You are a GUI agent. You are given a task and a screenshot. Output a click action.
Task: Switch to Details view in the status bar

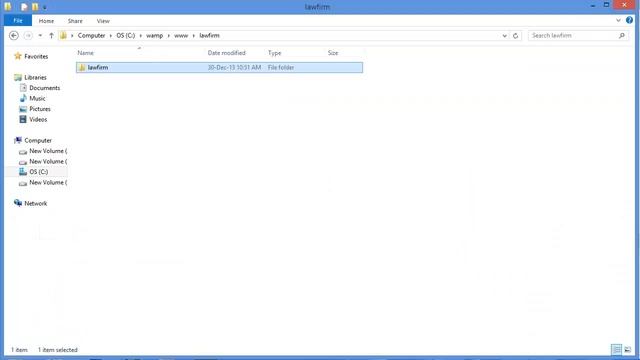tap(616, 349)
